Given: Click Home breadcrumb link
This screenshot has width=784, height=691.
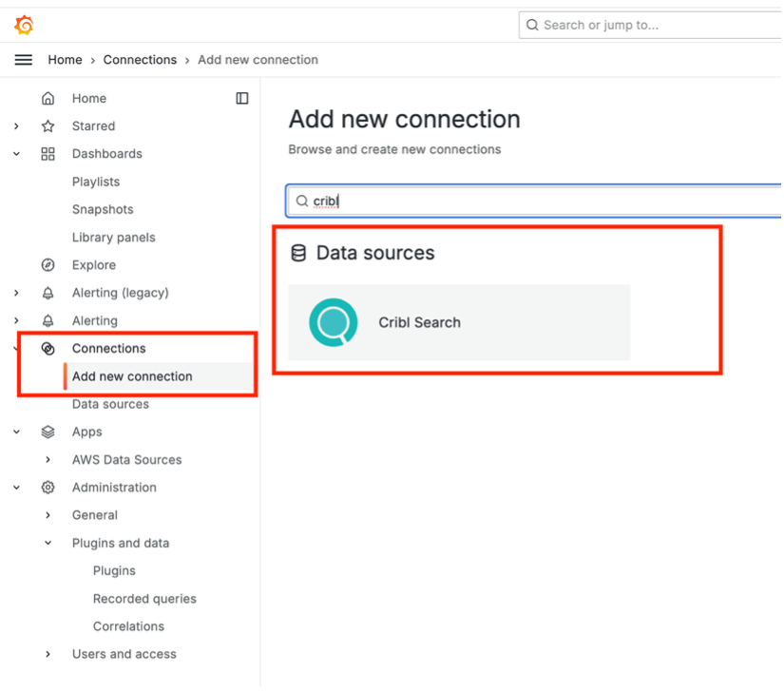Looking at the screenshot, I should [65, 60].
